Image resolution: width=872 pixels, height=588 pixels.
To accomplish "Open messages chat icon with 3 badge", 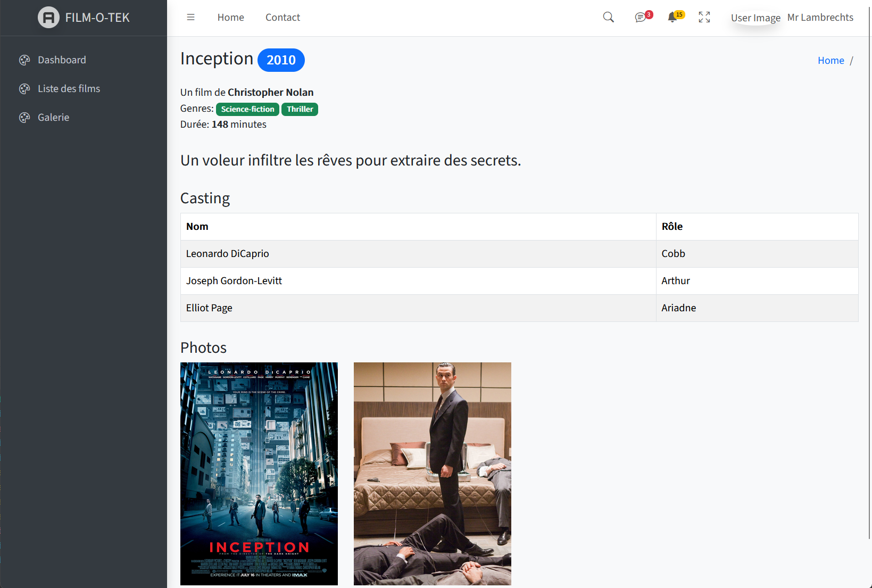I will [643, 17].
